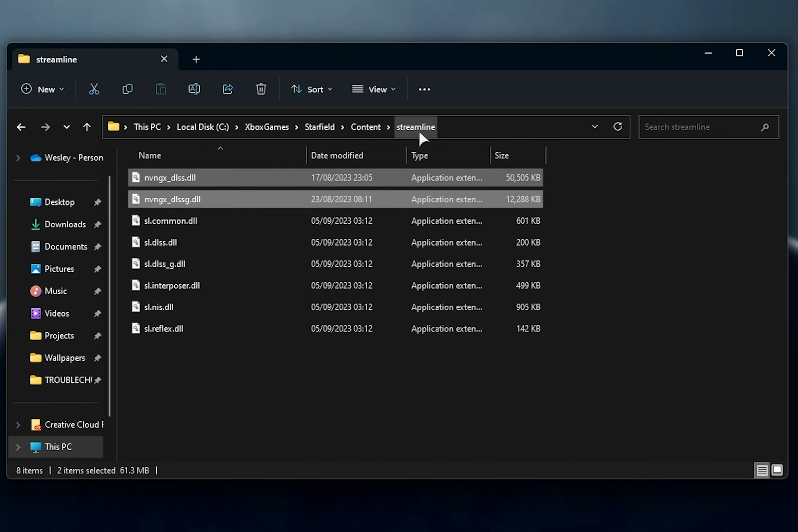The image size is (798, 532).
Task: Navigate up to the Content folder
Action: (x=87, y=127)
